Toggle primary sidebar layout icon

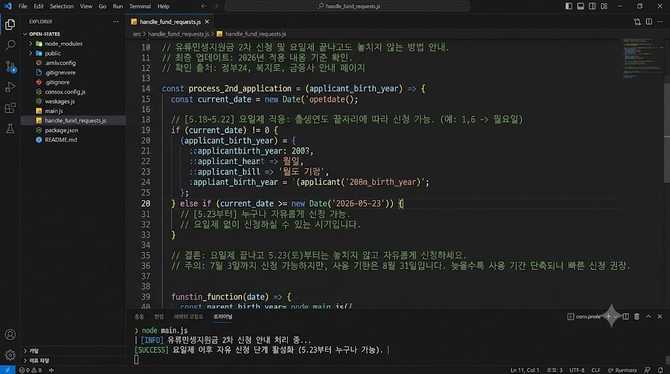tap(569, 6)
